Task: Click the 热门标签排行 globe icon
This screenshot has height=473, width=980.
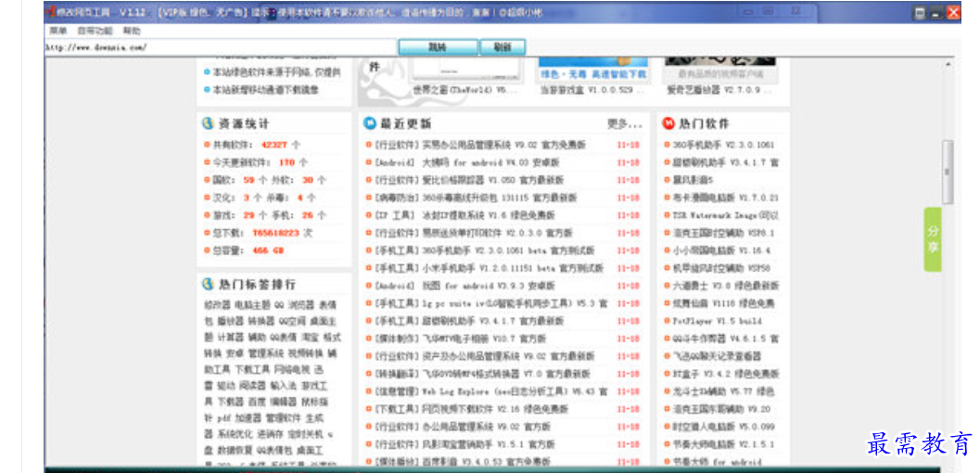Action: (x=208, y=285)
